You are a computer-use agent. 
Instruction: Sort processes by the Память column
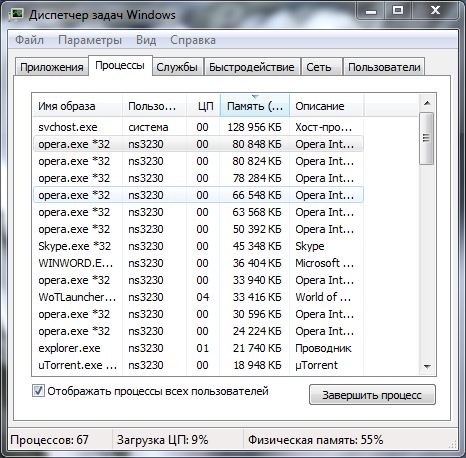(255, 106)
